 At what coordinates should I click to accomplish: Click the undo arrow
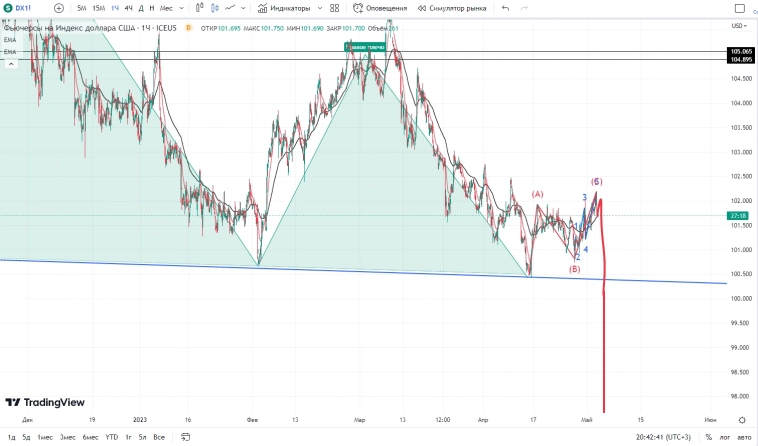click(x=505, y=8)
